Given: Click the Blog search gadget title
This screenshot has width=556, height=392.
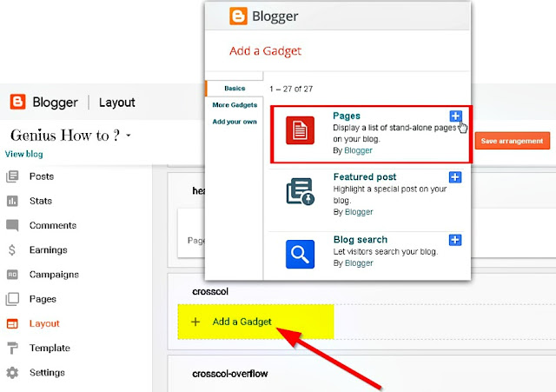Looking at the screenshot, I should (361, 239).
